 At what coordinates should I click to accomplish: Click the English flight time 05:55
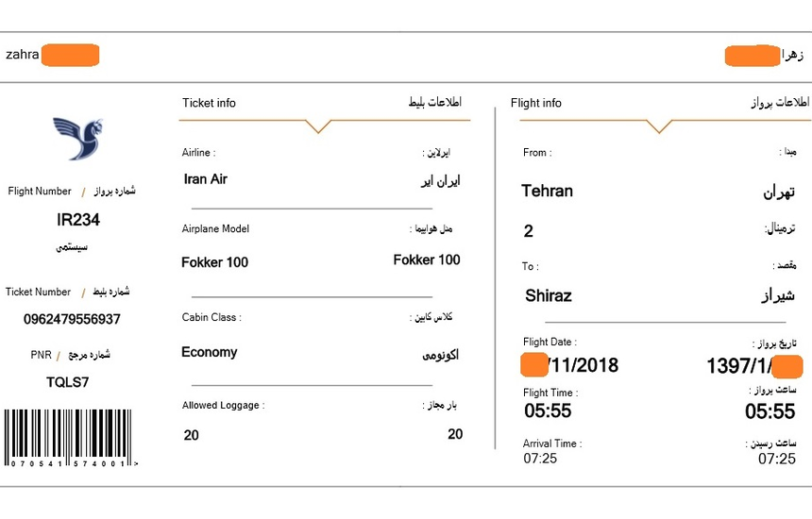pyautogui.click(x=548, y=410)
